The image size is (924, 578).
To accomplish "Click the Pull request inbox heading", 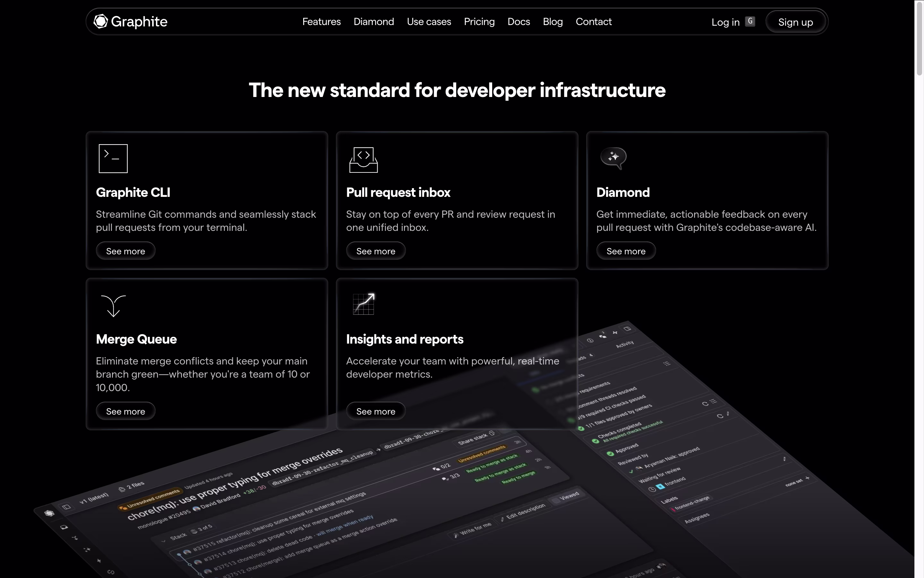I will 398,192.
